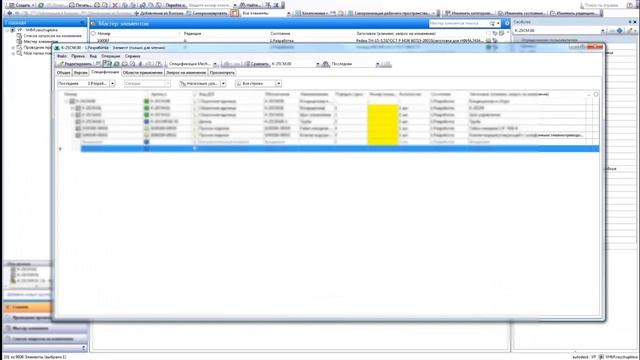
Task: Click the main toolbar number search field
Action: pyautogui.click(x=210, y=5)
